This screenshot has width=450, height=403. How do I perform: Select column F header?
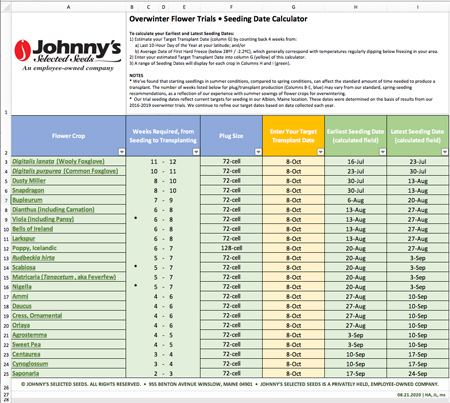[x=231, y=7]
